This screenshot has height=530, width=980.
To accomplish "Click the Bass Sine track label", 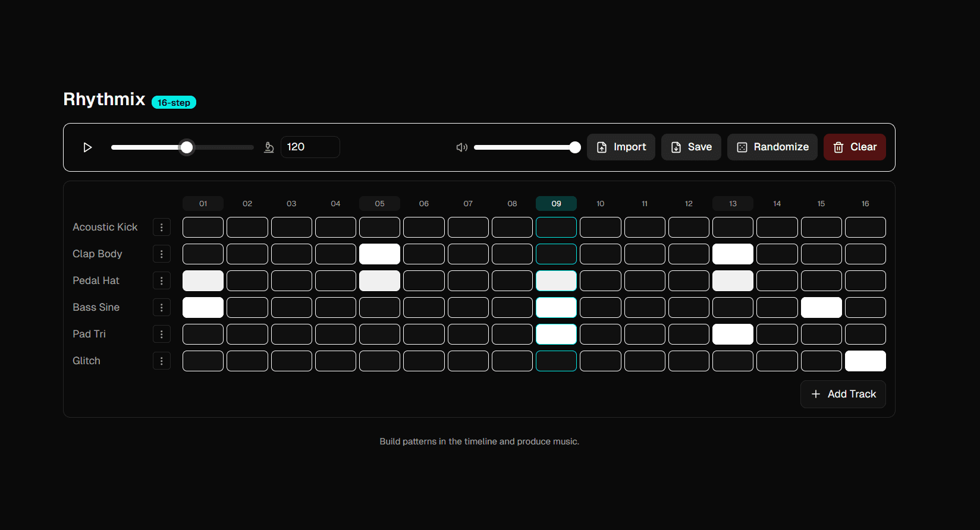I will (96, 307).
